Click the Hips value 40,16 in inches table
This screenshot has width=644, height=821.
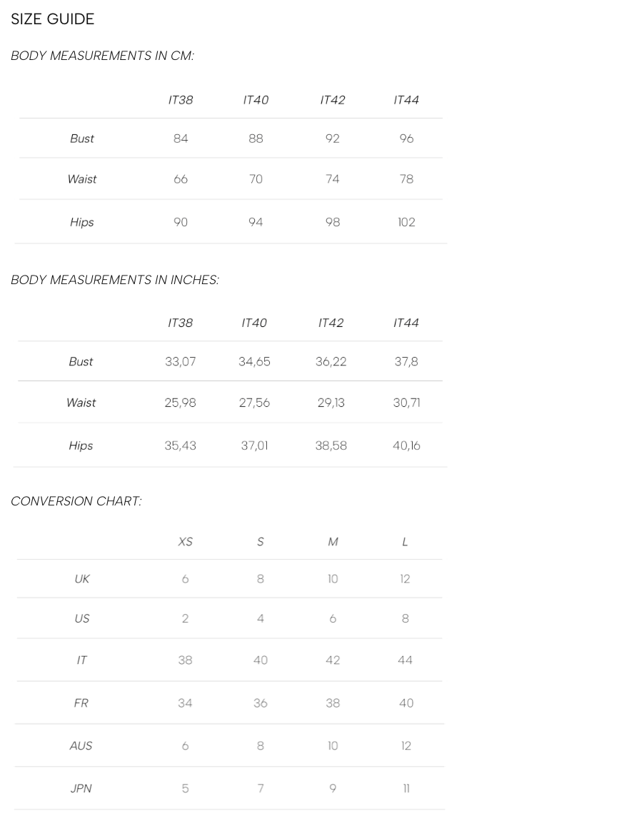(406, 445)
